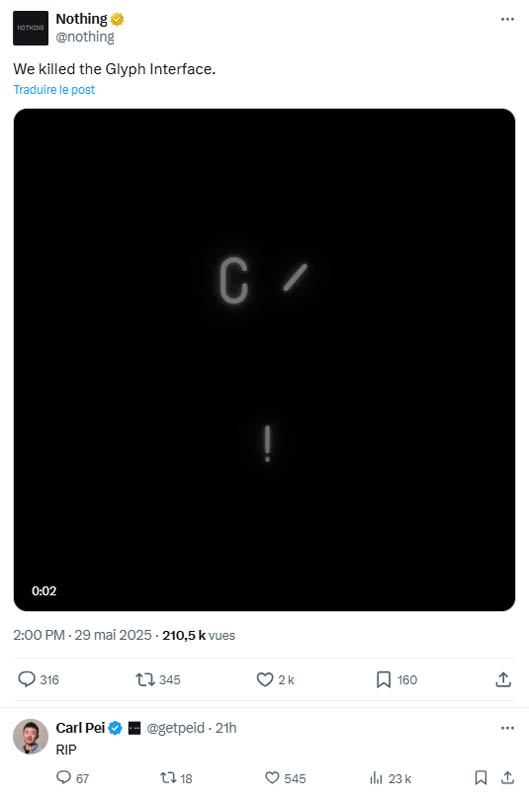
Task: Bookmark Carl Pei's reply
Action: 481,778
